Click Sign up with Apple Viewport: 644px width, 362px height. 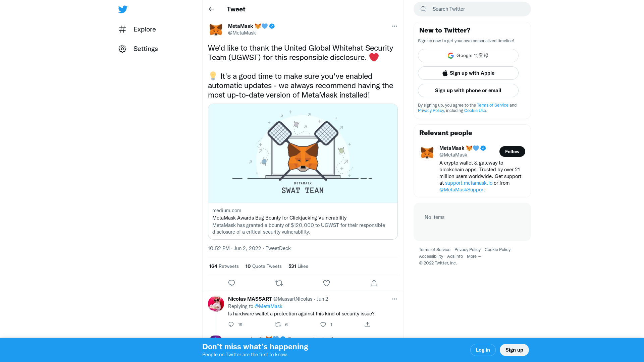(x=468, y=73)
